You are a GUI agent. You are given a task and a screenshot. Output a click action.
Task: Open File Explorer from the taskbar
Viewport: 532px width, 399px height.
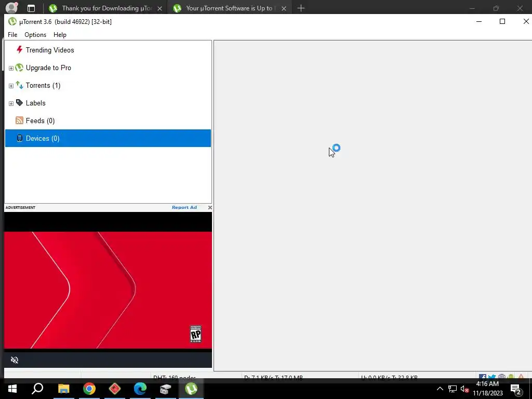(x=63, y=389)
